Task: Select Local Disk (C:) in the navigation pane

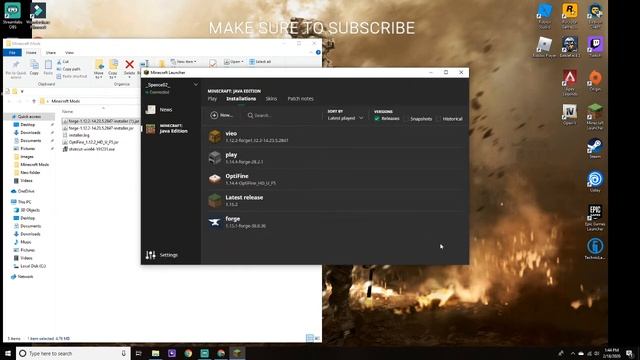Action: (x=30, y=266)
